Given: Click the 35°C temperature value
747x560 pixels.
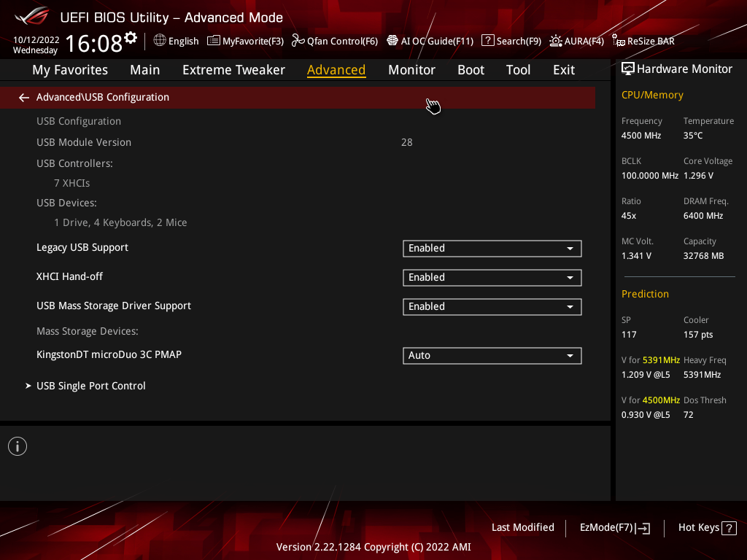Looking at the screenshot, I should pos(693,136).
